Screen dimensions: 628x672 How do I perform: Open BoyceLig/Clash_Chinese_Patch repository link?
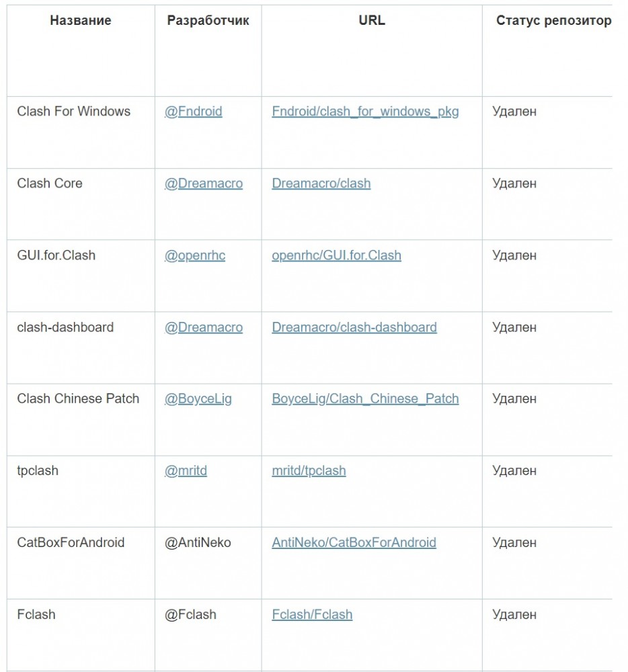(x=365, y=398)
